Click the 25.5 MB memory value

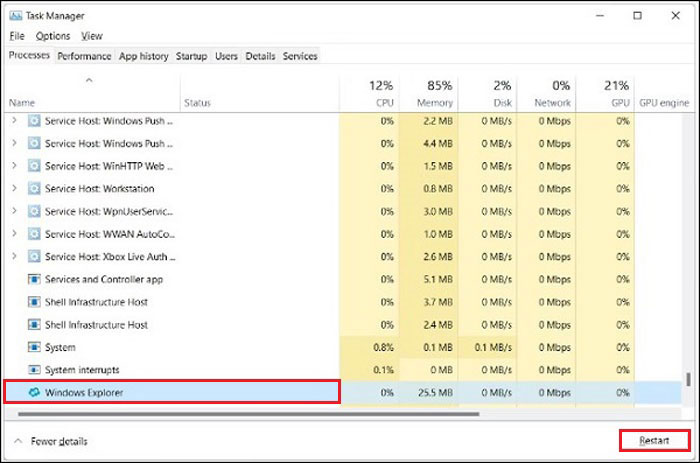[435, 393]
